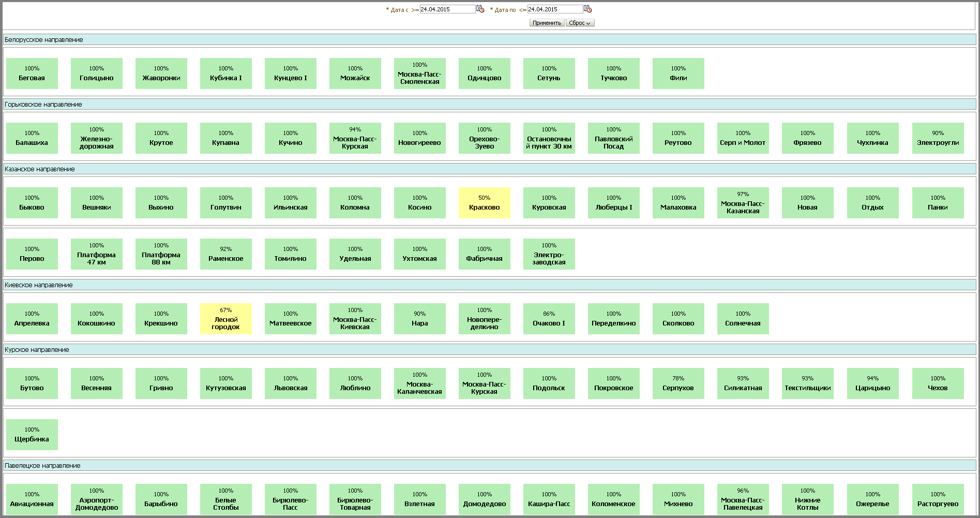
Task: Open calendar picker for 'Дата с' field
Action: coord(480,9)
